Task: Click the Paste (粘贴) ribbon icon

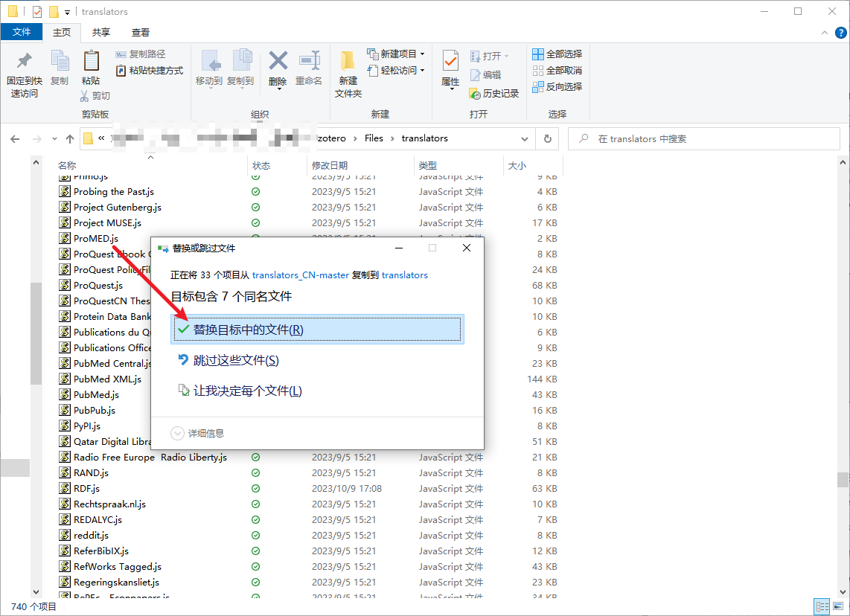Action: [x=91, y=68]
